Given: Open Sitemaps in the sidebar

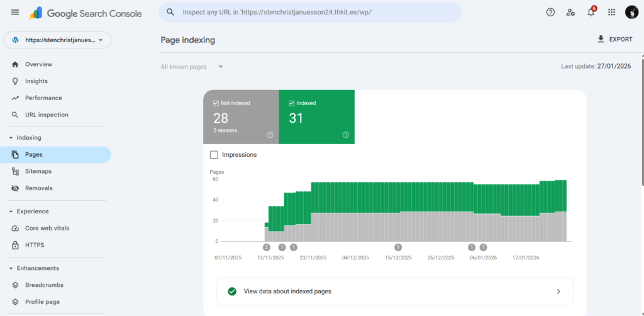Looking at the screenshot, I should 38,171.
